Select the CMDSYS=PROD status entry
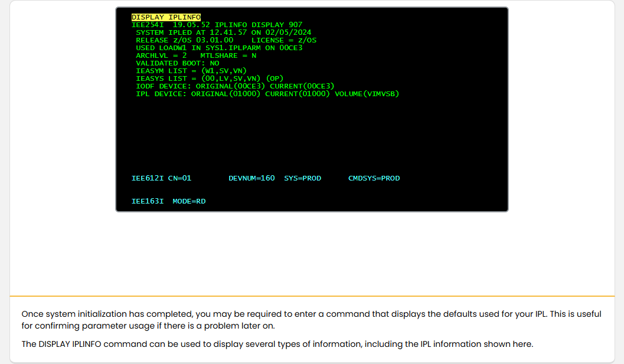This screenshot has width=624, height=364. pyautogui.click(x=374, y=178)
